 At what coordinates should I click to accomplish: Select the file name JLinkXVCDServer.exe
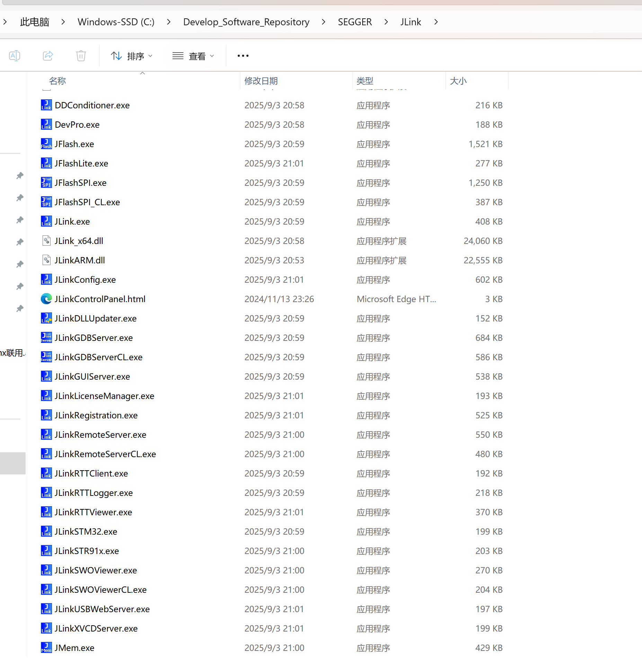pyautogui.click(x=96, y=628)
